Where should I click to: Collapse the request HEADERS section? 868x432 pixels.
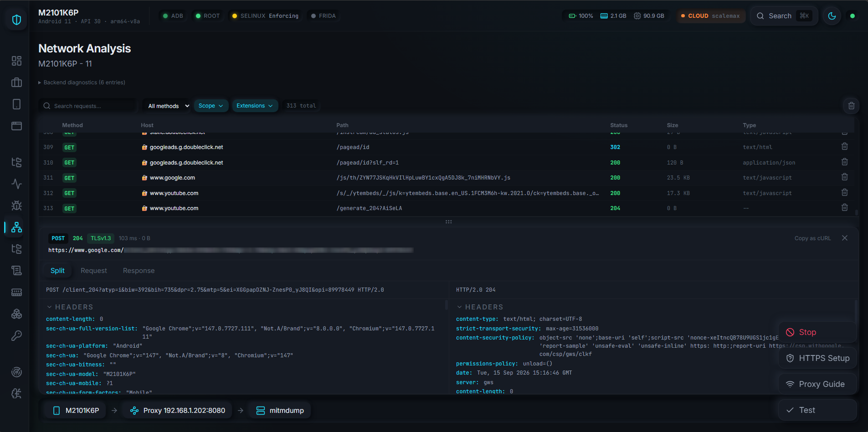point(70,307)
